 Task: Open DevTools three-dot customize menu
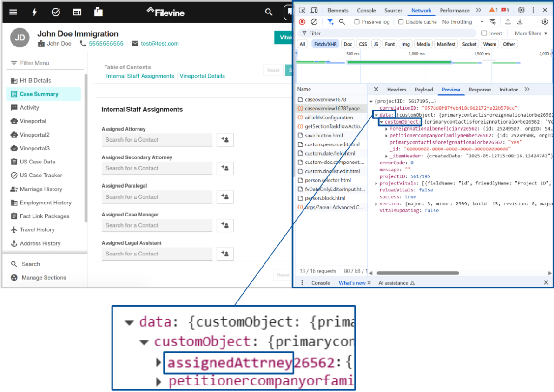pyautogui.click(x=533, y=10)
